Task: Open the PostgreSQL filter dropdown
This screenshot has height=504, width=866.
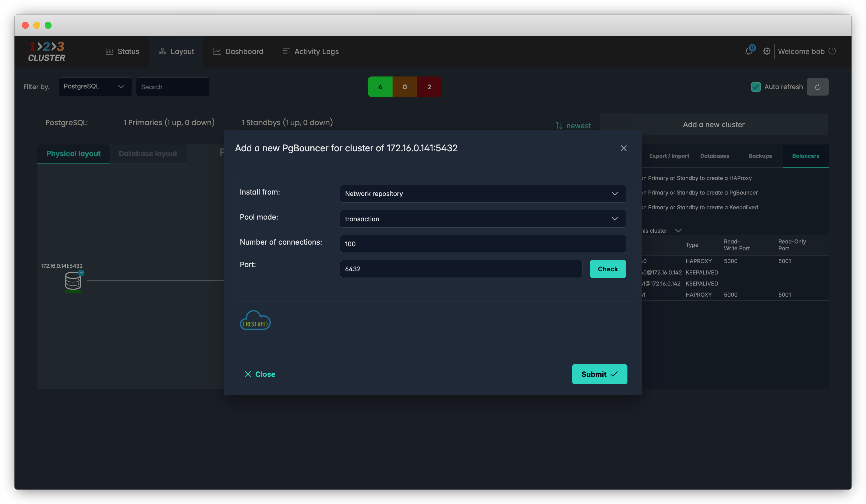Action: pos(95,87)
